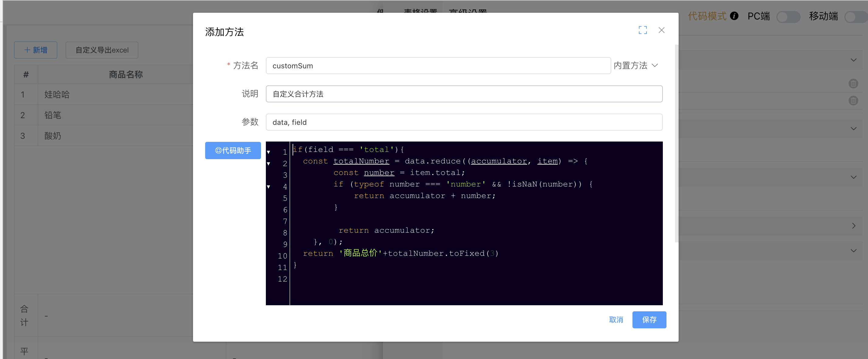Viewport: 868px width, 359px height.
Task: Collapse code fold arrow at line 2
Action: click(269, 163)
